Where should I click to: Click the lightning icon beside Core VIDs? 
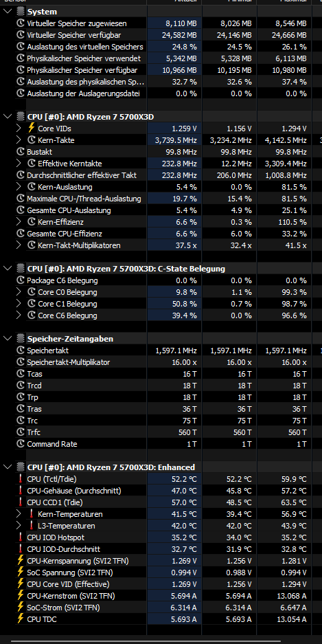click(32, 128)
